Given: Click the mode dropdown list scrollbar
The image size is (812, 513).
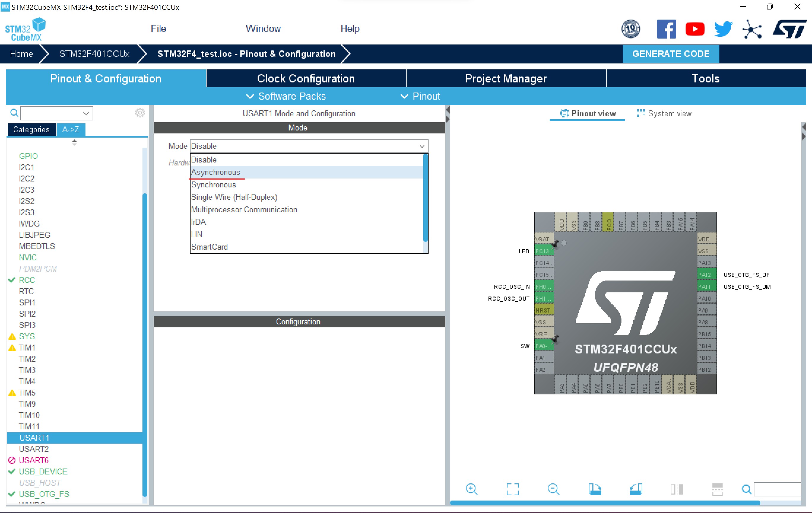Looking at the screenshot, I should pos(426,198).
